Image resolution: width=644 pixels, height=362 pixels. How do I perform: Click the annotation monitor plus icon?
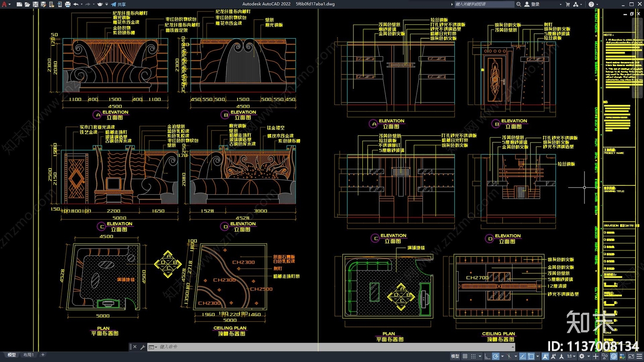(596, 356)
